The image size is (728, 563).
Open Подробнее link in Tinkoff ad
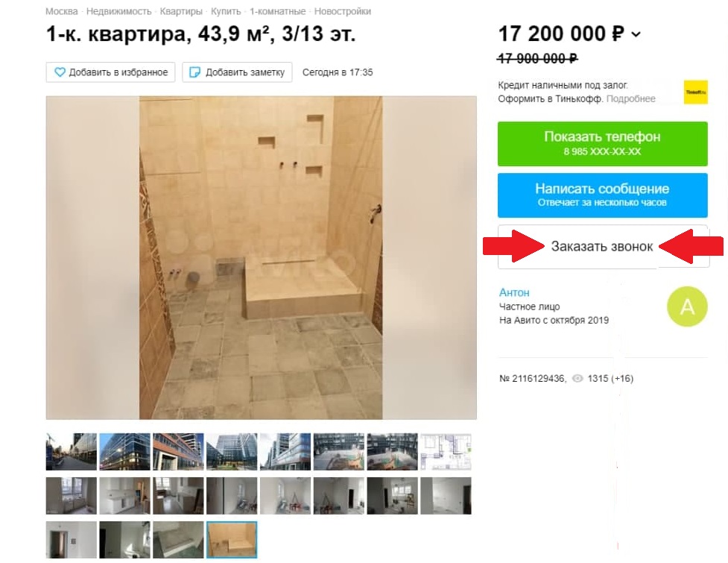[630, 99]
